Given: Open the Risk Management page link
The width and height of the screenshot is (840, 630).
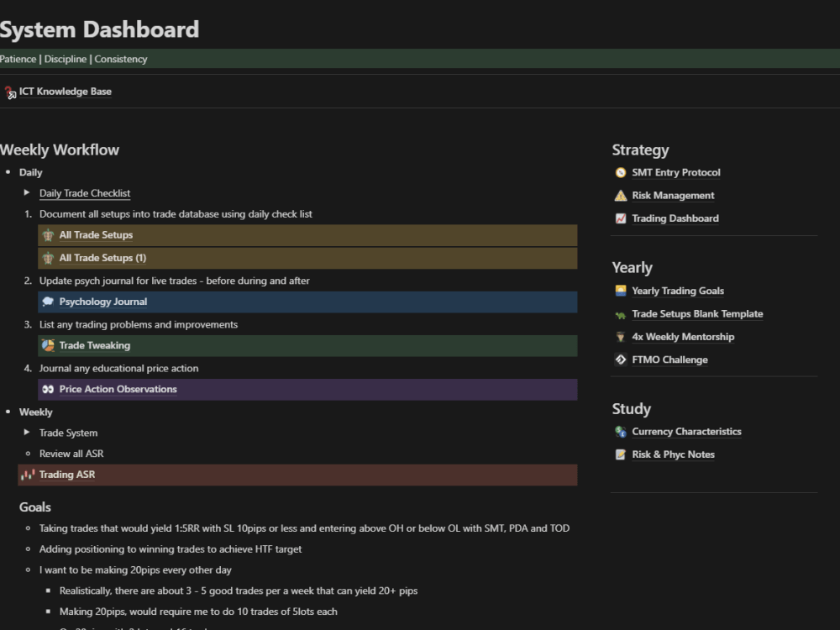Looking at the screenshot, I should click(674, 195).
